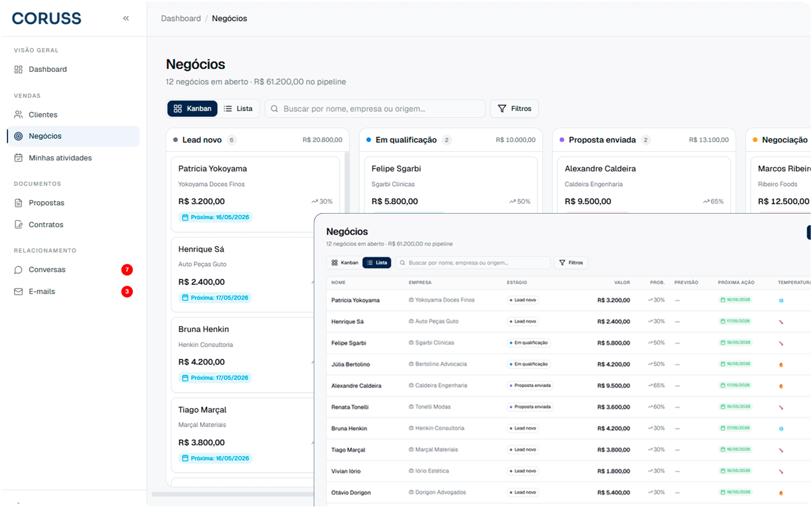812x508 pixels.
Task: Click the CORUSS logo
Action: [47, 18]
